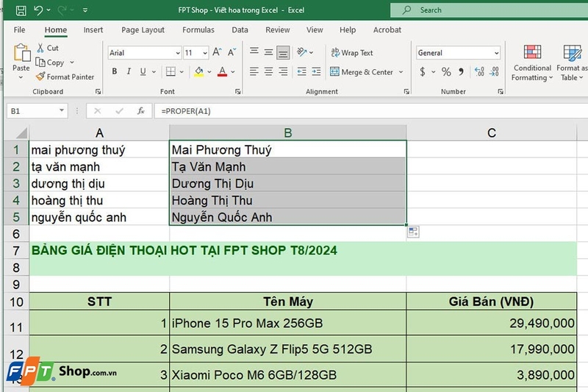Switch to the Data tab
The height and width of the screenshot is (392, 588).
(x=240, y=29)
